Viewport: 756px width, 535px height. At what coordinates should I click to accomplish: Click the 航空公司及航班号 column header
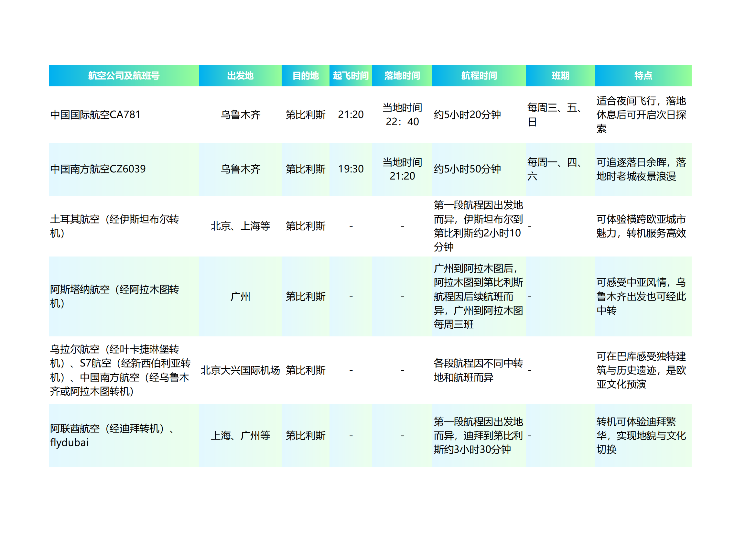[x=124, y=76]
